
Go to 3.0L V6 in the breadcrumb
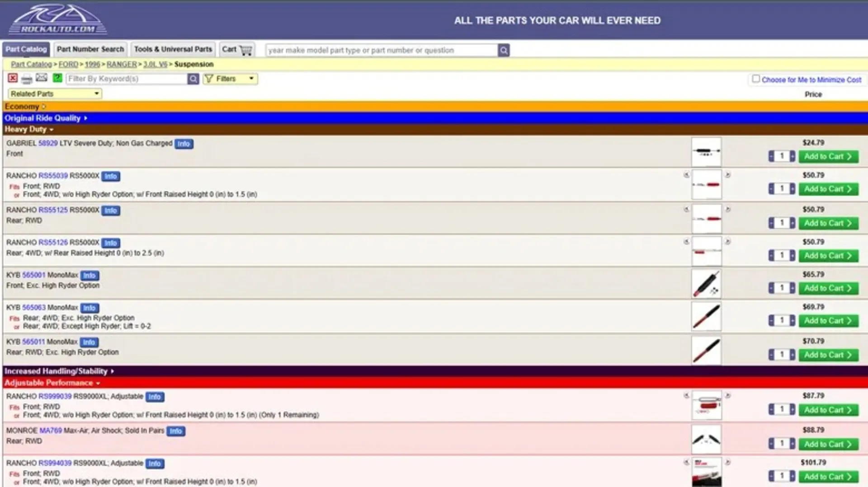coord(155,65)
